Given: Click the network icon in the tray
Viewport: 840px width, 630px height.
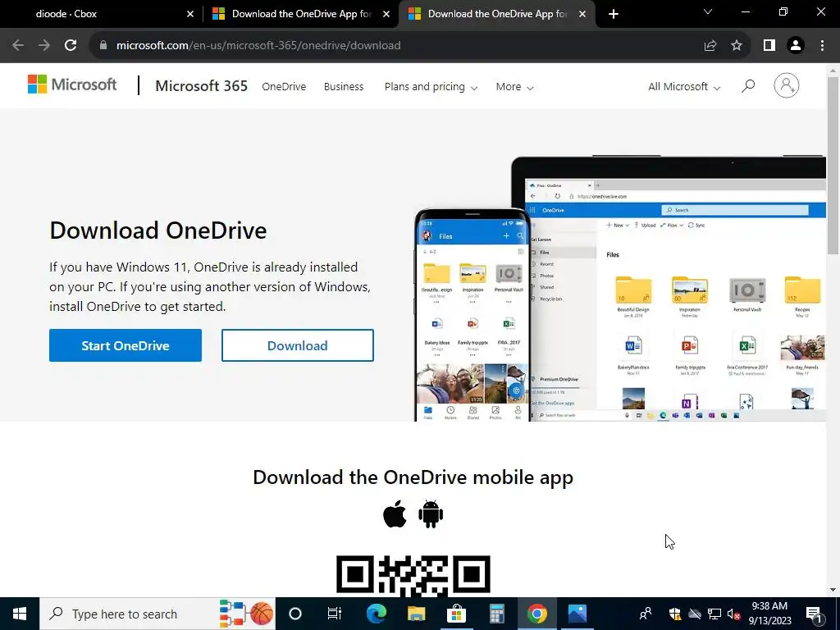Looking at the screenshot, I should (x=714, y=614).
